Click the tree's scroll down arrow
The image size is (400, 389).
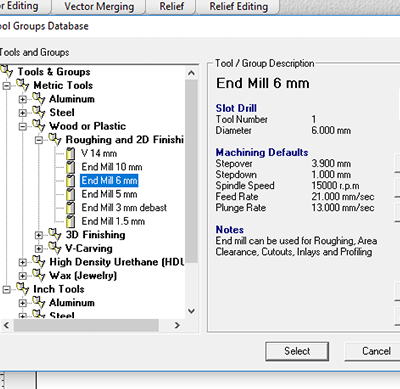pyautogui.click(x=191, y=311)
